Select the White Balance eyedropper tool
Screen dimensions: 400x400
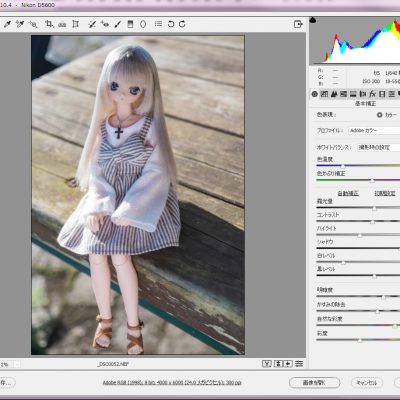[x=7, y=24]
